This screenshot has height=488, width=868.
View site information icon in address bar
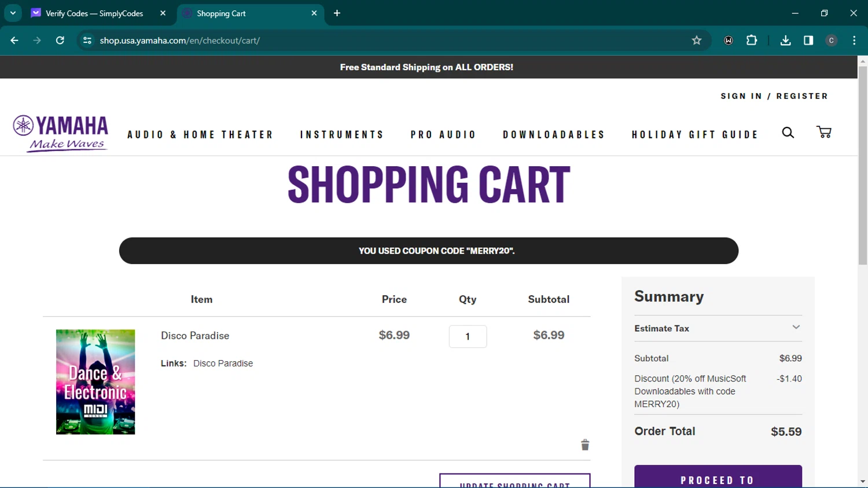tap(87, 41)
